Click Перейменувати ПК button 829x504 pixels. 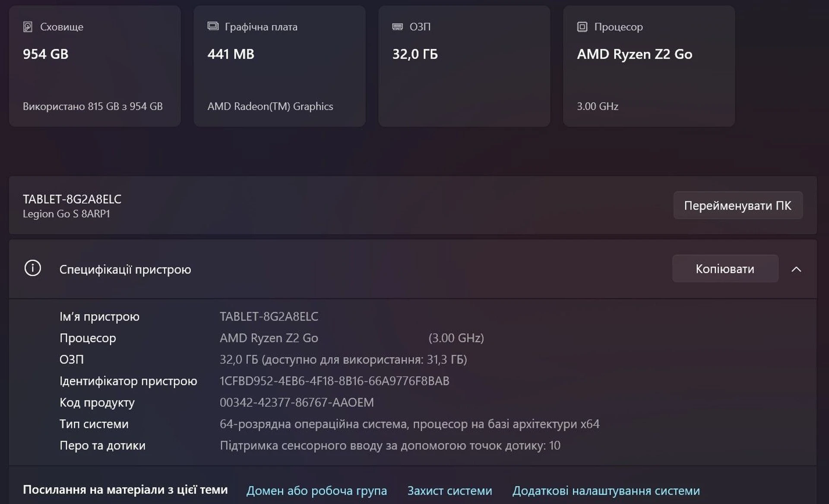click(738, 205)
